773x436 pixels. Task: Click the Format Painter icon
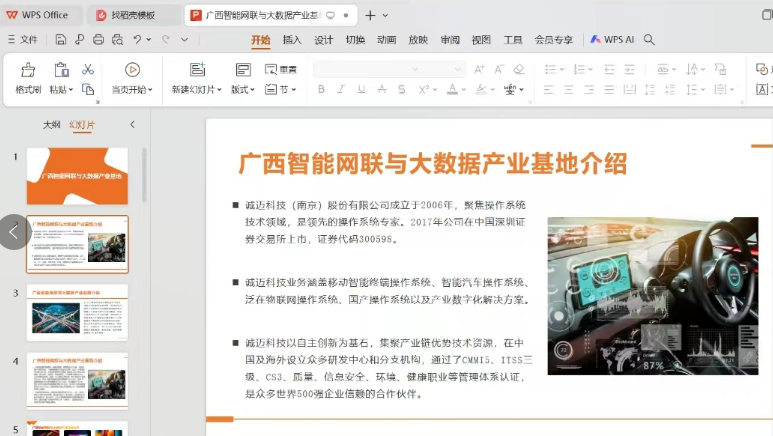coord(28,70)
